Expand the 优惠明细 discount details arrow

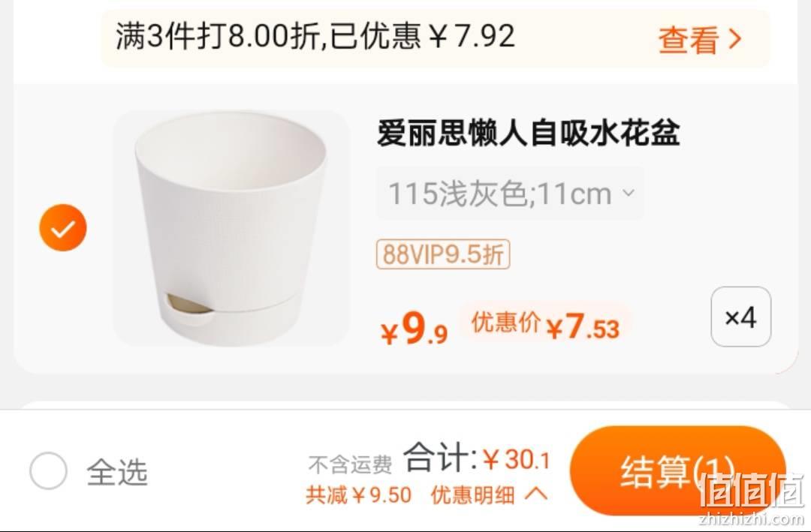pyautogui.click(x=536, y=494)
